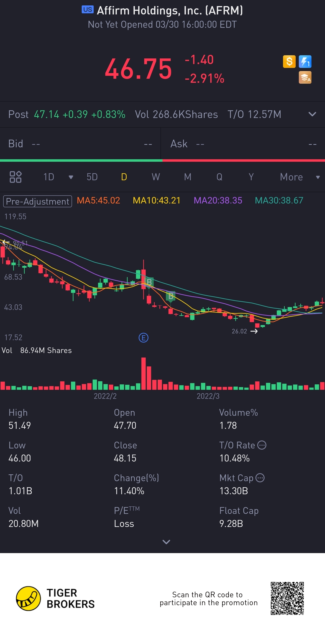Tap the Affirm Holdings, Inc. (AFRM) title
Image resolution: width=325 pixels, height=644 pixels.
(170, 11)
